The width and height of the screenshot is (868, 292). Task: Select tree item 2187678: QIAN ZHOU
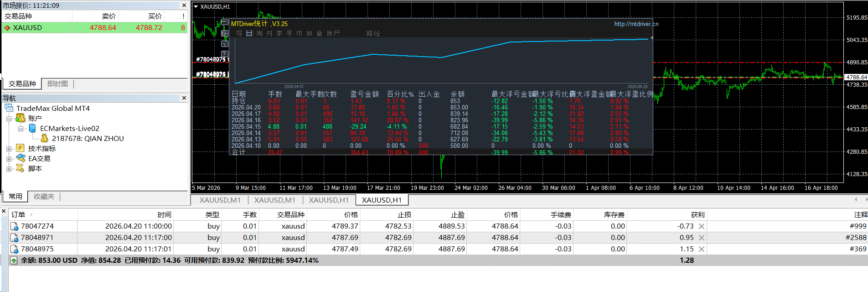88,138
